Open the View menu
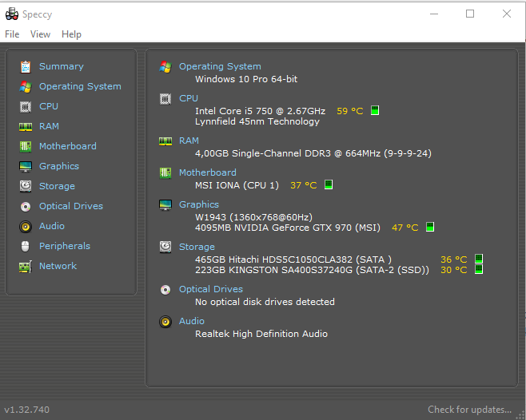This screenshot has width=526, height=420. coord(40,34)
